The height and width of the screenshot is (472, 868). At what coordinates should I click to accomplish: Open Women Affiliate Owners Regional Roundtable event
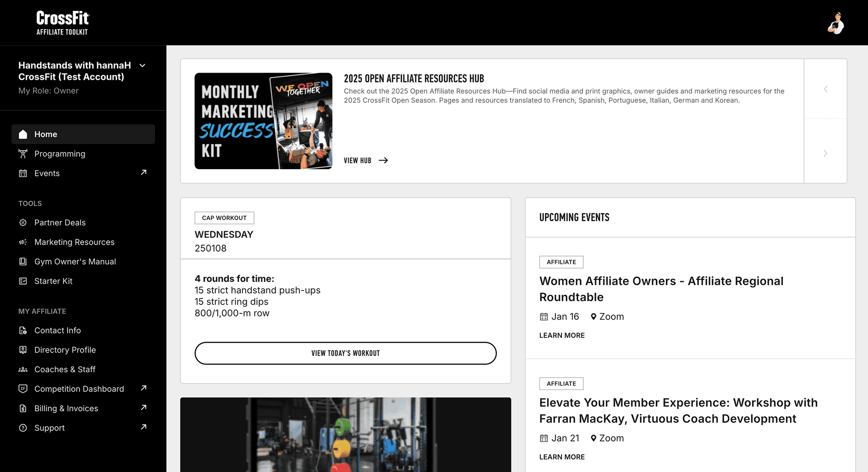point(661,289)
